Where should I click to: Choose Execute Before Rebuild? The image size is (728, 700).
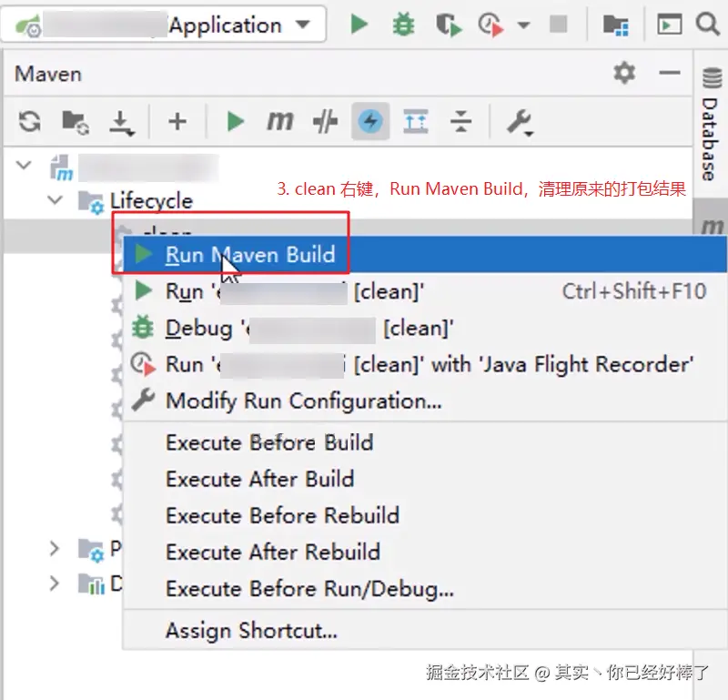(425, 515)
